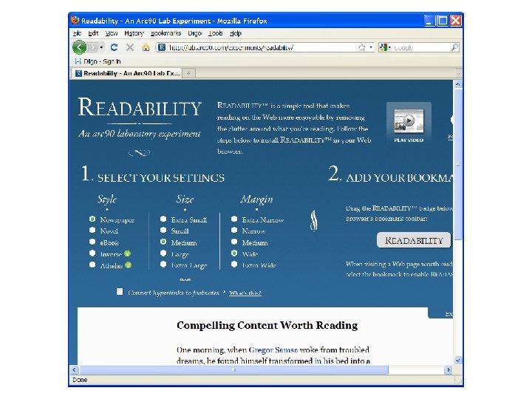The width and height of the screenshot is (532, 399).
Task: Open the File menu
Action: [77, 33]
